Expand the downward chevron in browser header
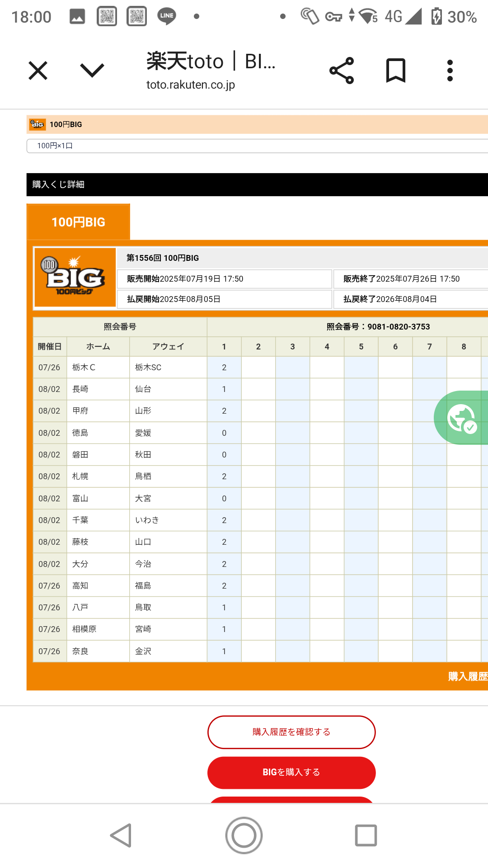488x868 pixels. point(92,71)
